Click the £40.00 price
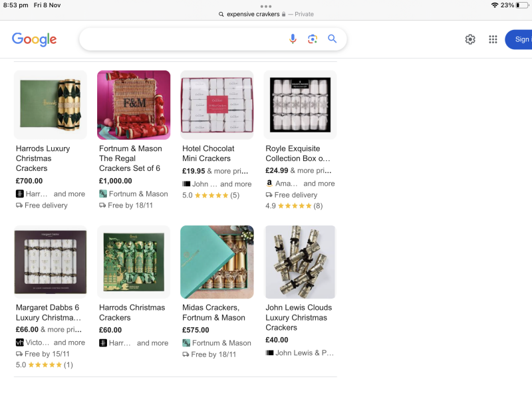Viewport: 532px width, 399px height. click(x=277, y=340)
